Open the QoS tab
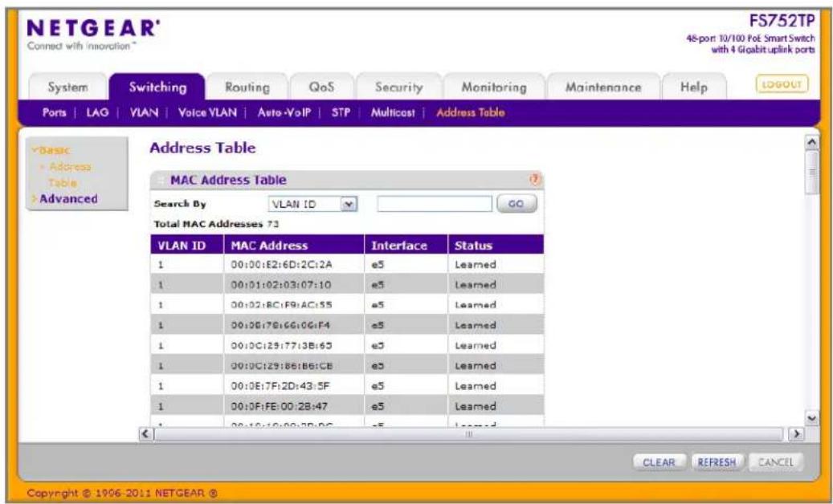Viewport: 833px width, 504px height. [321, 87]
